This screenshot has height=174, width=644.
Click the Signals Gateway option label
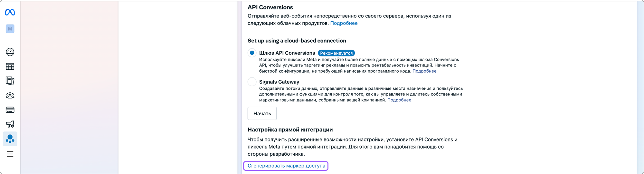(279, 82)
